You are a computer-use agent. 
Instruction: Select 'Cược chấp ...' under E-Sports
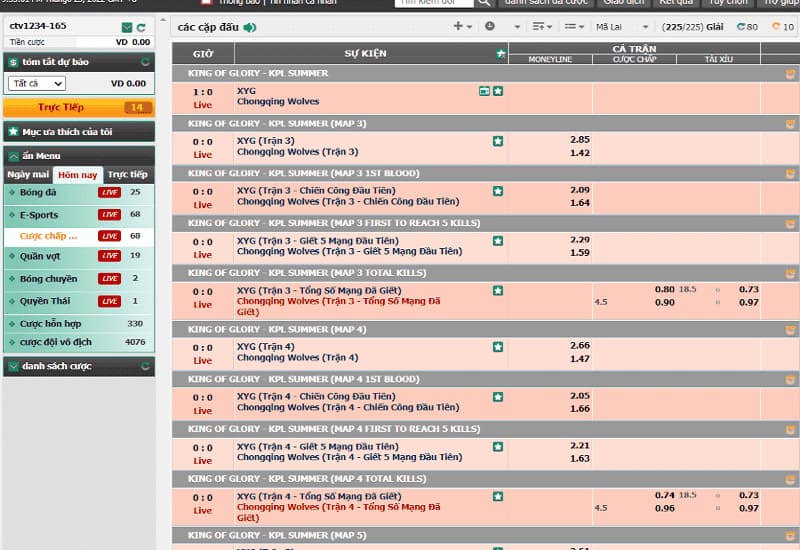point(48,236)
